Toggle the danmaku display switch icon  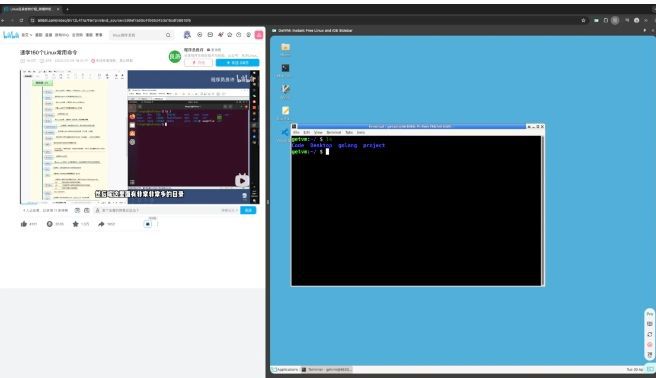(x=77, y=210)
